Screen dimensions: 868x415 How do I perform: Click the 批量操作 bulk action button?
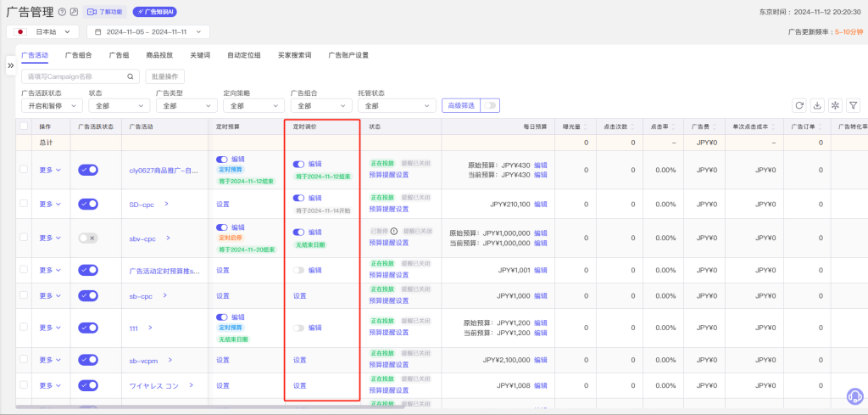tap(165, 76)
